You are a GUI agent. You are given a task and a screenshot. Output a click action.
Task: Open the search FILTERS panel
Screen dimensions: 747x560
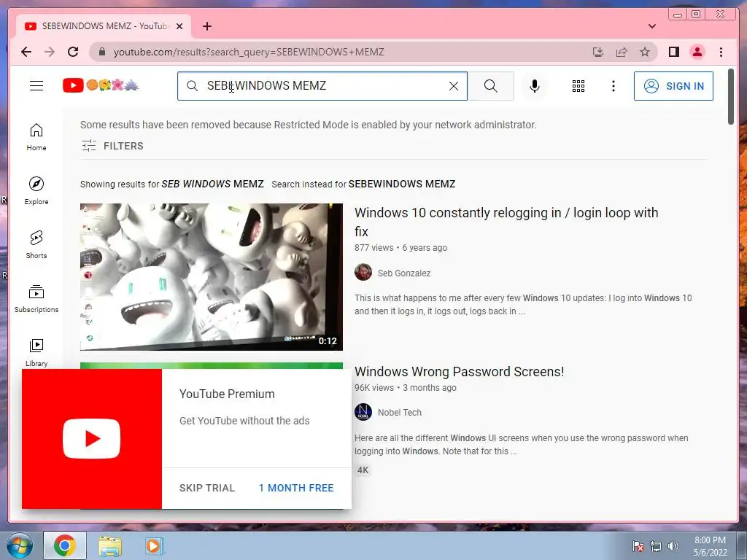[x=112, y=146]
